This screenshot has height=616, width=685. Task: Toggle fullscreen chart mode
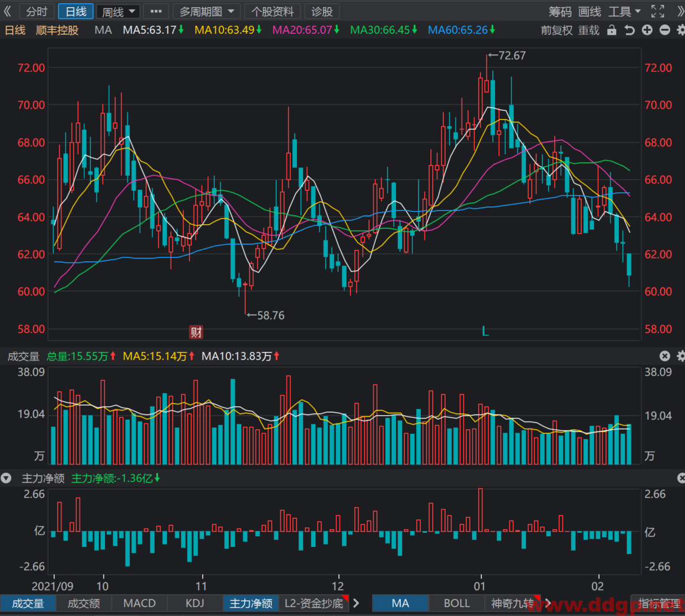click(x=657, y=11)
